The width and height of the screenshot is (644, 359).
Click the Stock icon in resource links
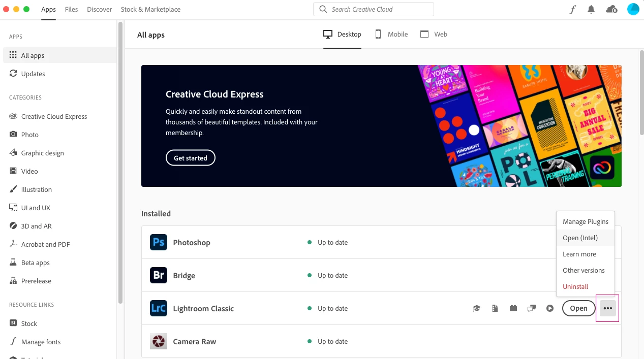click(x=13, y=323)
